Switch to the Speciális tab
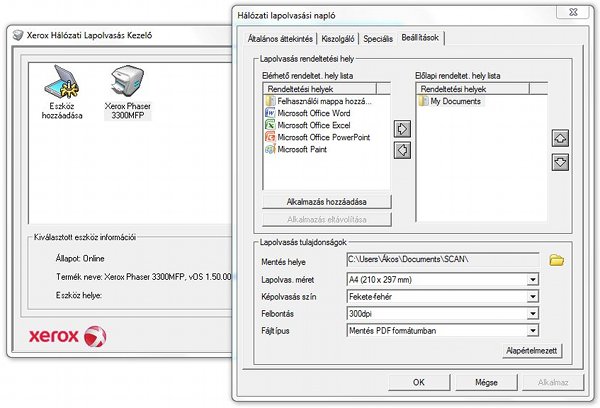Image resolution: width=600 pixels, height=408 pixels. (378, 39)
